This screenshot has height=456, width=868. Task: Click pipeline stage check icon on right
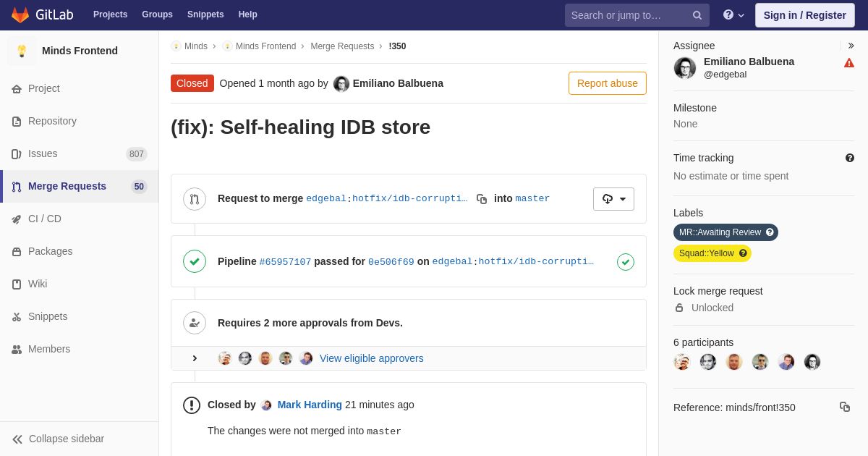pyautogui.click(x=626, y=262)
